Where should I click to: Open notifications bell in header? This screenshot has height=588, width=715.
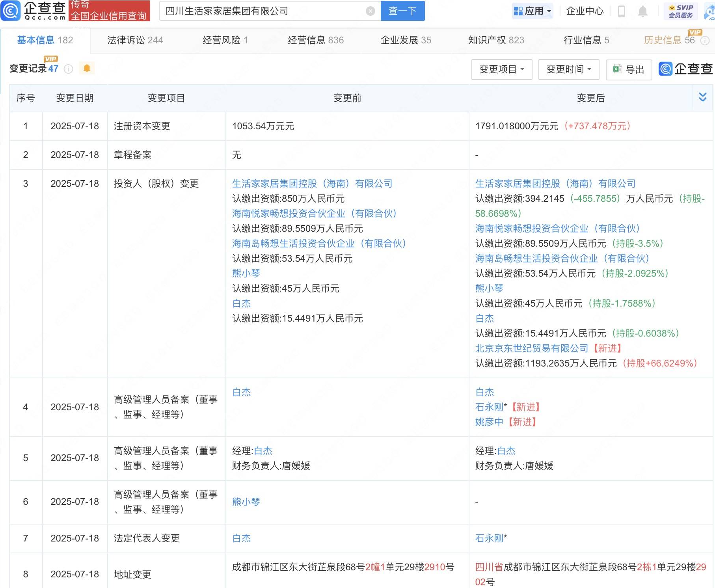pyautogui.click(x=642, y=11)
